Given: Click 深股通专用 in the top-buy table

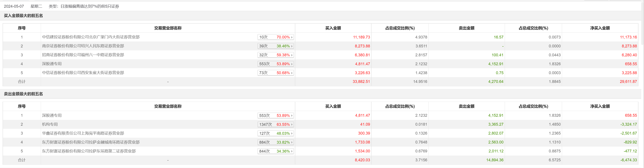Looking at the screenshot, I should (x=52, y=64).
